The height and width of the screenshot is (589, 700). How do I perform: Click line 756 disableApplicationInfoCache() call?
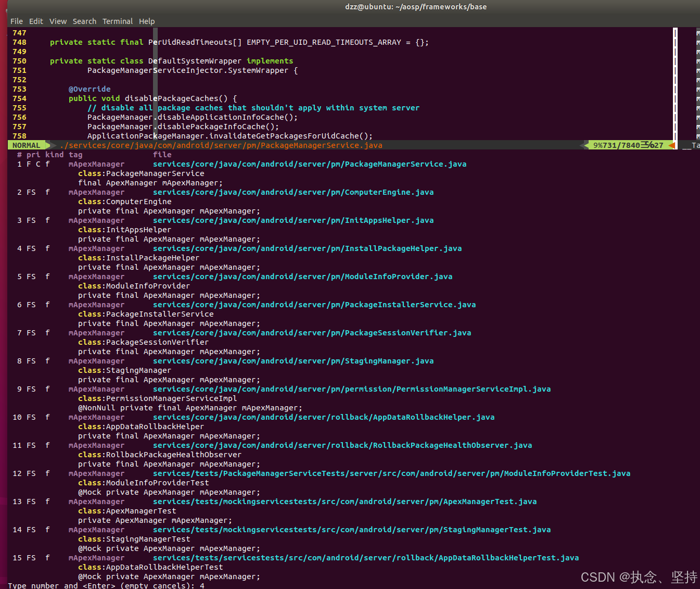[193, 117]
